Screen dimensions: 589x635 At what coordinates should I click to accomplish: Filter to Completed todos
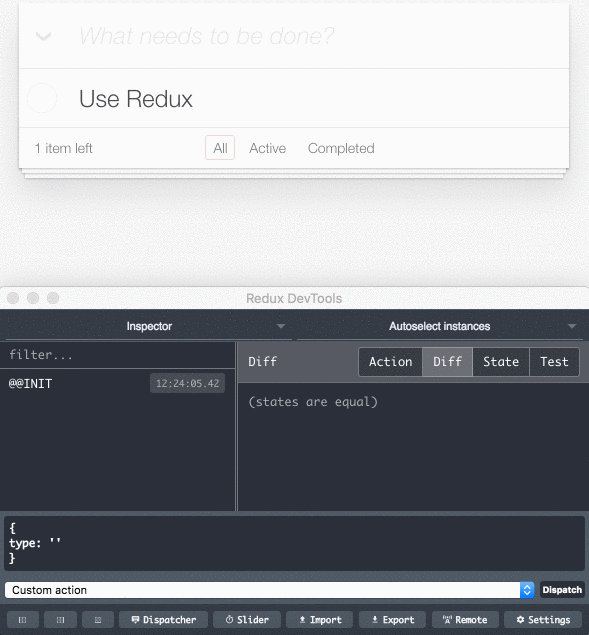[x=341, y=148]
